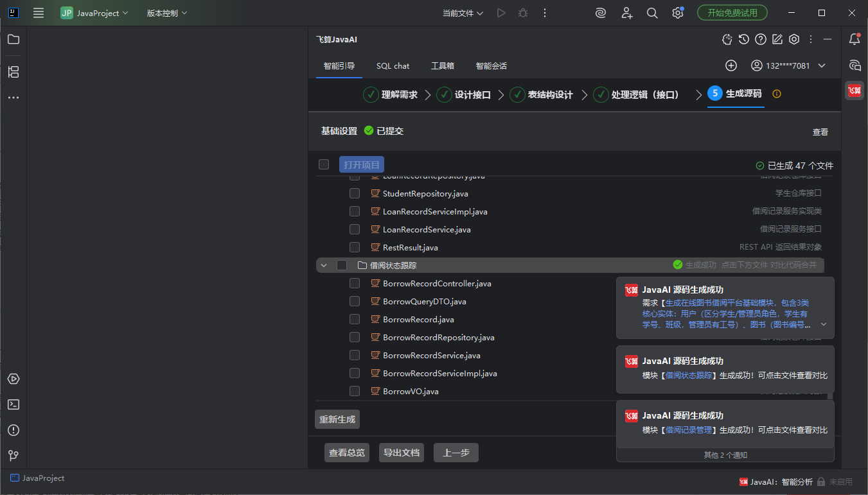Click the edit note icon in JavaAI panel
The image size is (868, 495).
click(777, 39)
